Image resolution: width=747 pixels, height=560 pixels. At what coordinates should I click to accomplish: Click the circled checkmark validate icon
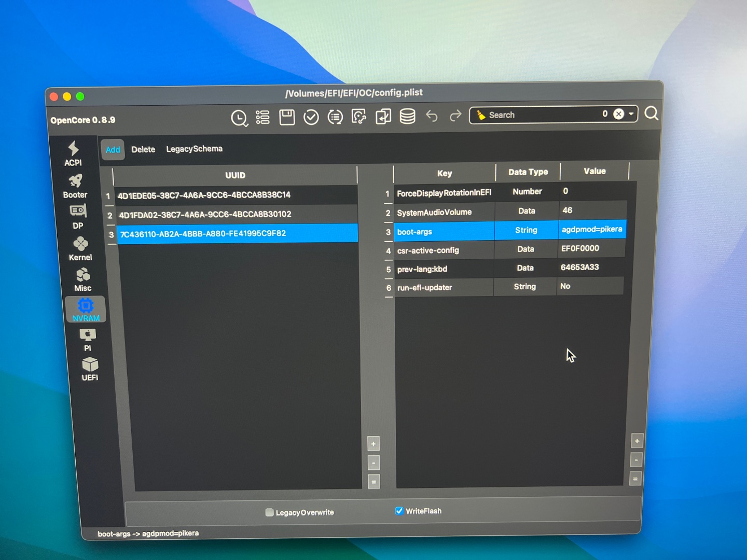(x=311, y=117)
